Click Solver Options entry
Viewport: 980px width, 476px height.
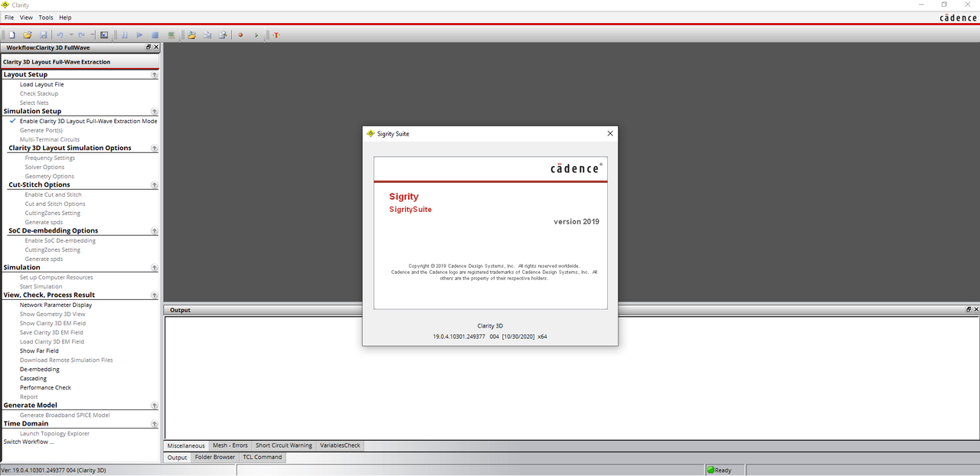(x=44, y=167)
